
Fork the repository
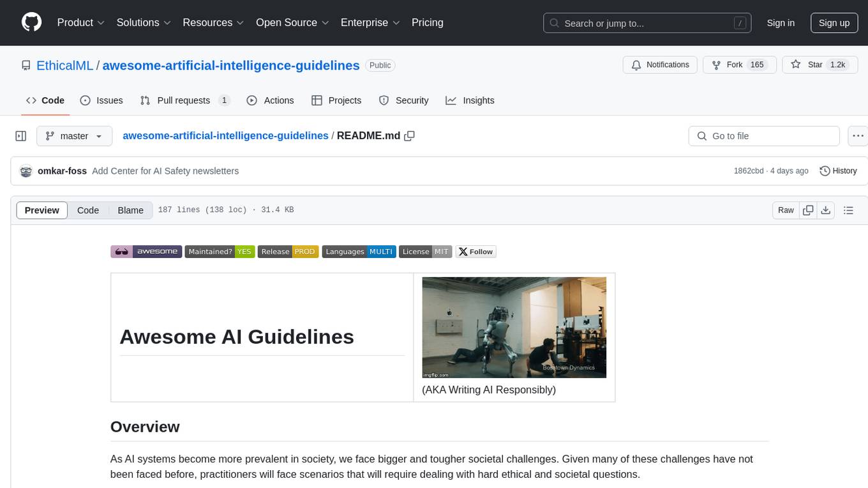[x=739, y=65]
